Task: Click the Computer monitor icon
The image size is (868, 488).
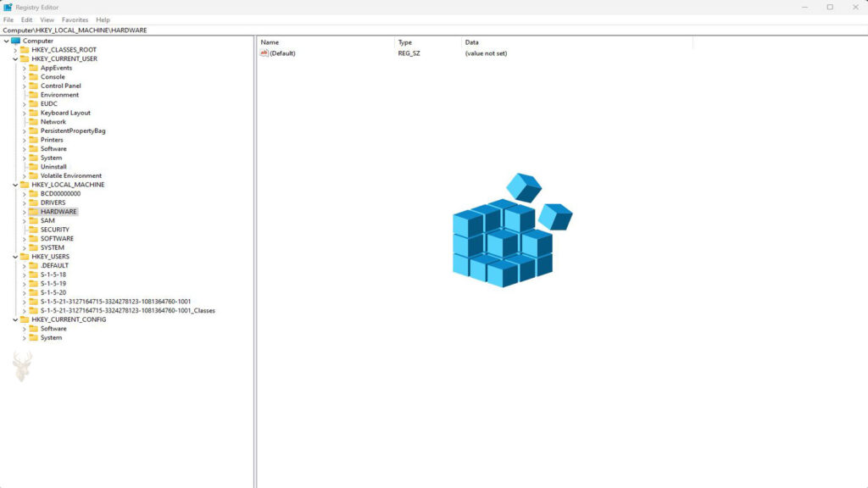Action: click(x=16, y=41)
